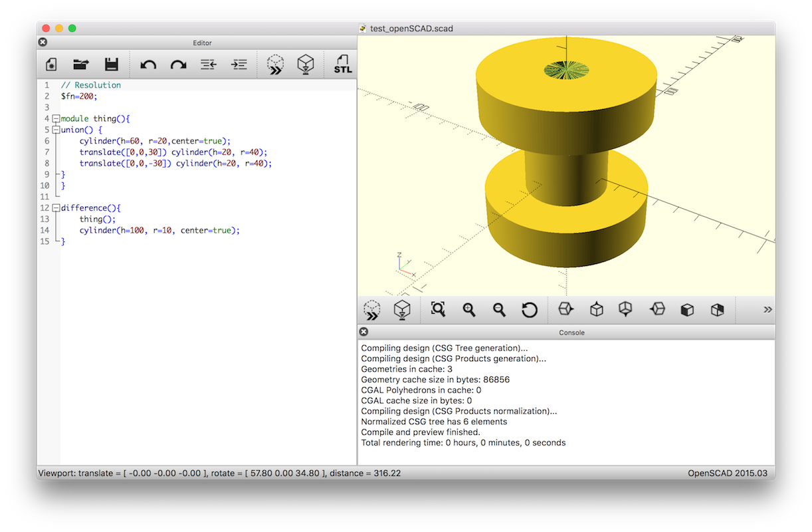Collapse the difference() code fold
Image resolution: width=812 pixels, height=532 pixels.
(x=56, y=208)
